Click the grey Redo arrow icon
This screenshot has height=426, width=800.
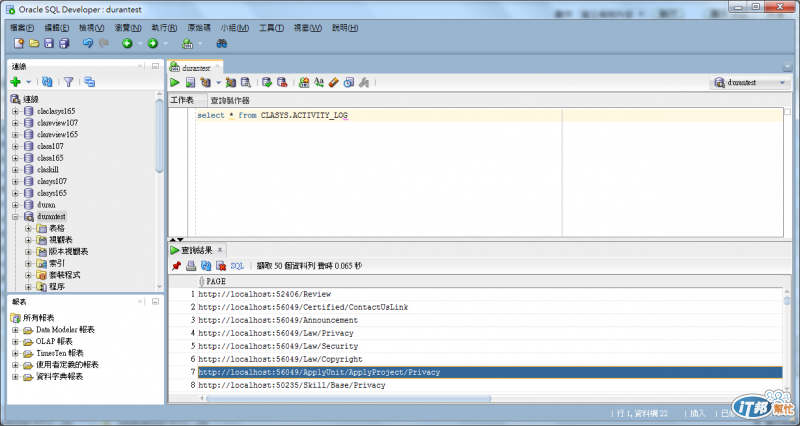[x=104, y=43]
